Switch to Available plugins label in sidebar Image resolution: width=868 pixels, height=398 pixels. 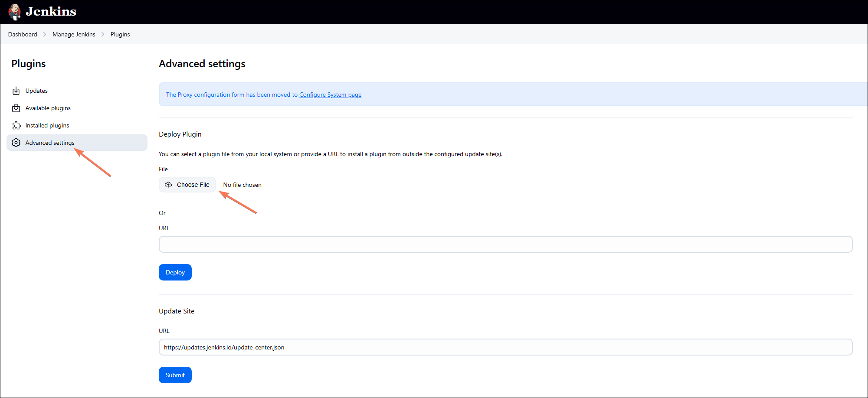(48, 108)
